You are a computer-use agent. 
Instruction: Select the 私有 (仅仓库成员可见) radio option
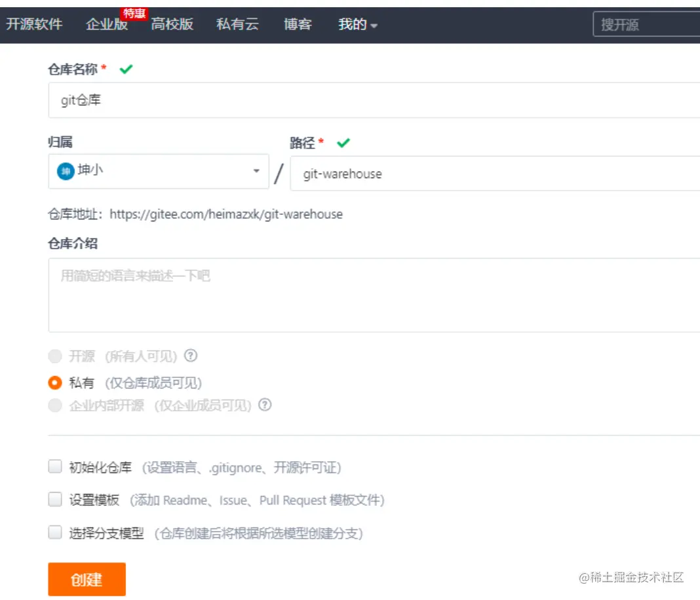[x=55, y=383]
